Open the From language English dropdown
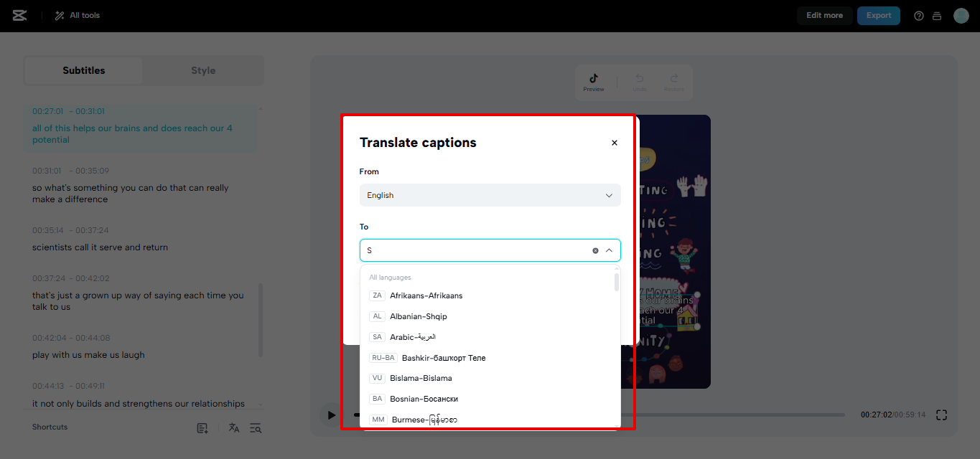This screenshot has height=459, width=980. [x=490, y=195]
